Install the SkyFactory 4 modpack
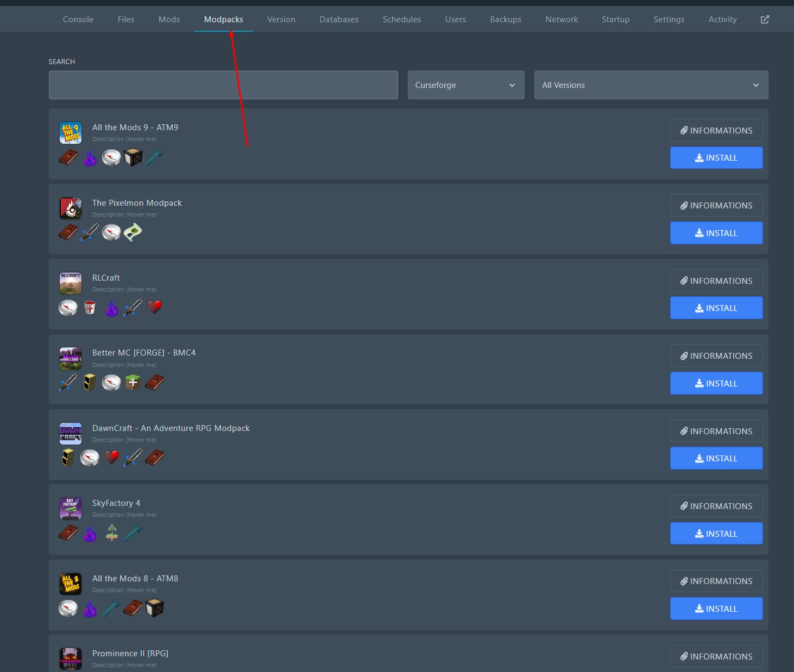This screenshot has height=672, width=794. point(716,534)
